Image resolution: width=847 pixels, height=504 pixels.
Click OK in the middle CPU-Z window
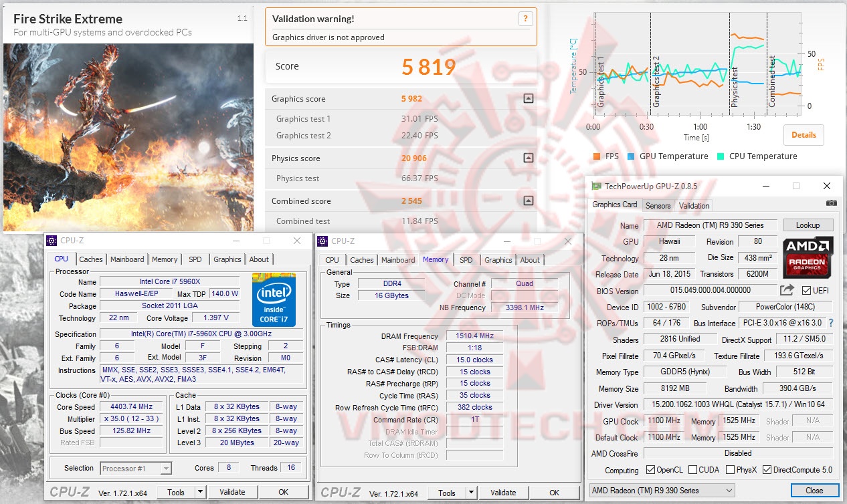pyautogui.click(x=554, y=493)
